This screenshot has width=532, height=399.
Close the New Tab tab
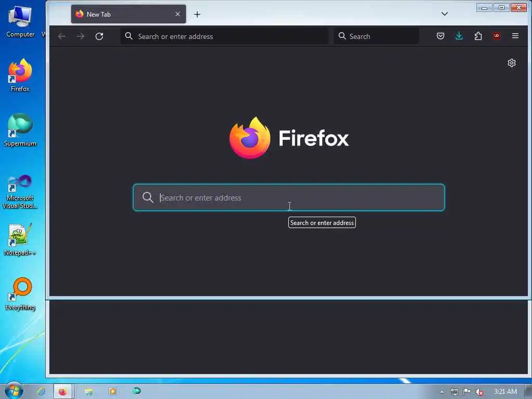coord(178,14)
